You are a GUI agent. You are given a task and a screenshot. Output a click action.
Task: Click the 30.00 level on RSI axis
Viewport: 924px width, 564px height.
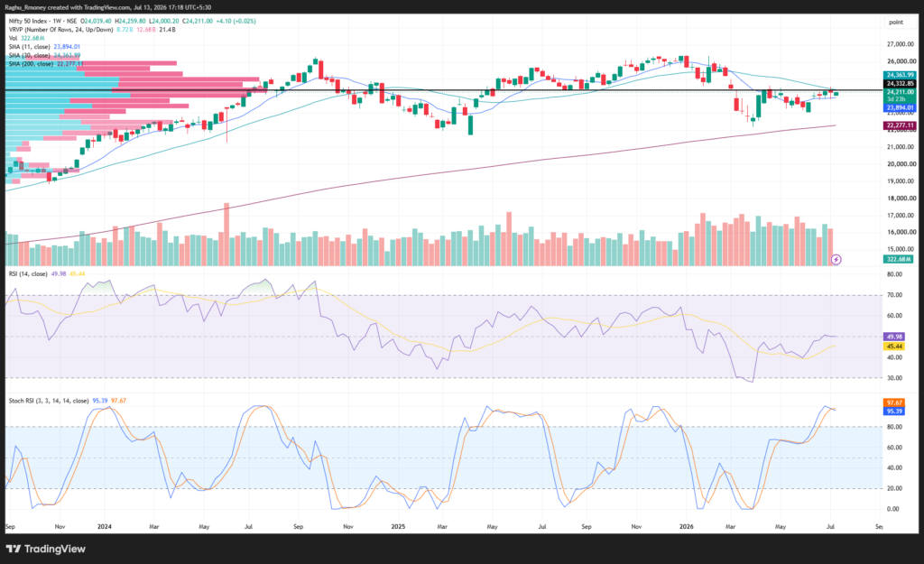(894, 378)
